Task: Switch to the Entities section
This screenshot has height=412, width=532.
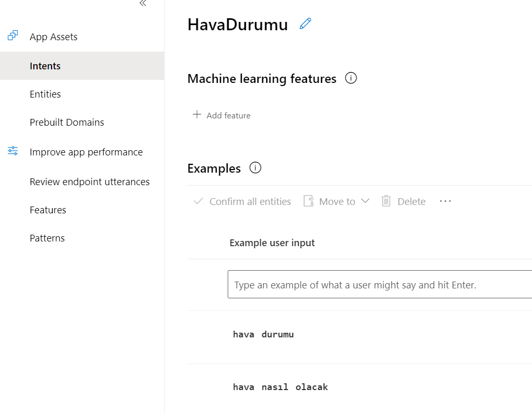Action: point(45,94)
